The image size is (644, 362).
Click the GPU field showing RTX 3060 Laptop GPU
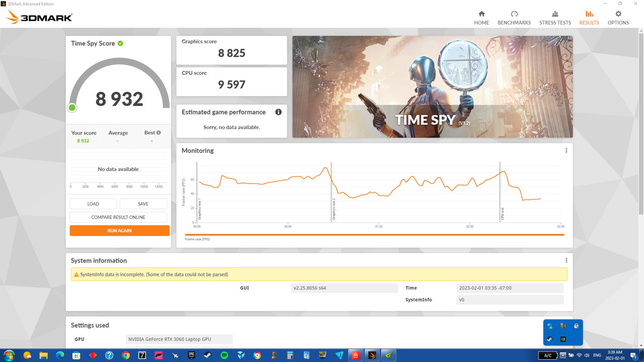pos(179,339)
